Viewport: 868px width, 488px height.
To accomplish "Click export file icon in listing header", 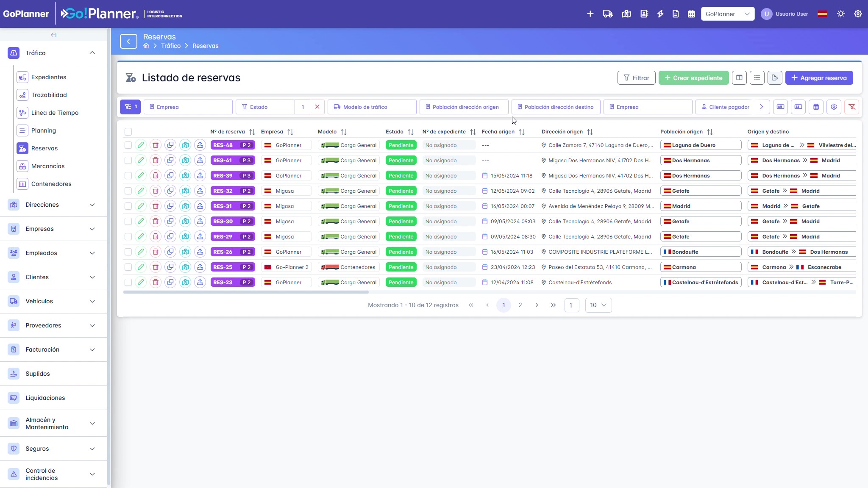I will coord(775,78).
